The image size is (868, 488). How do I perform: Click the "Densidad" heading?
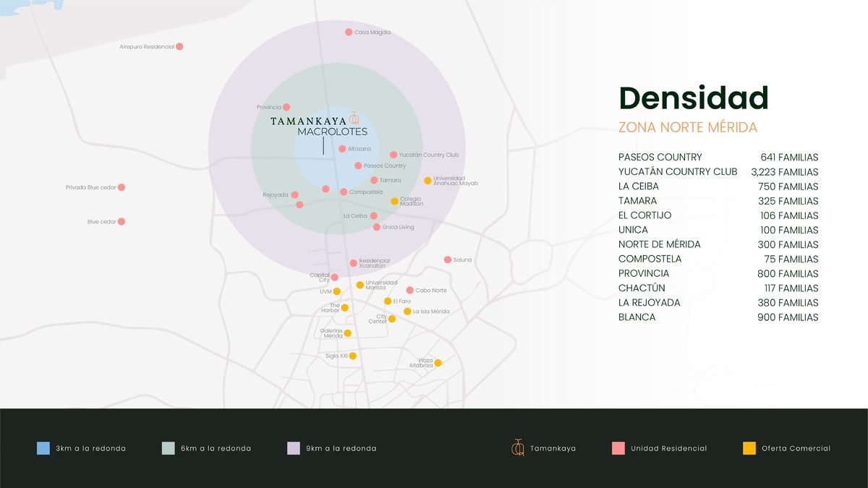tap(694, 98)
